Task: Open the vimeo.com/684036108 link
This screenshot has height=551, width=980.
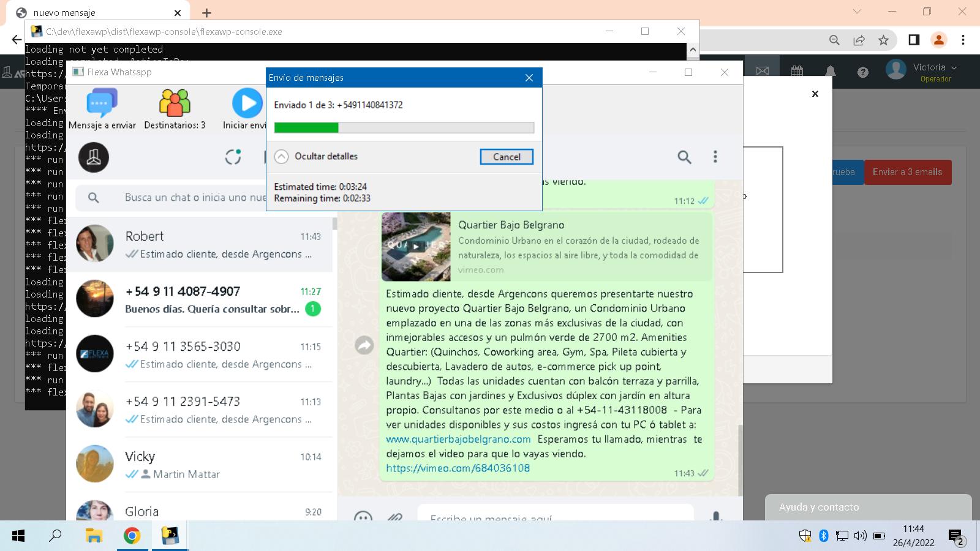Action: point(458,468)
